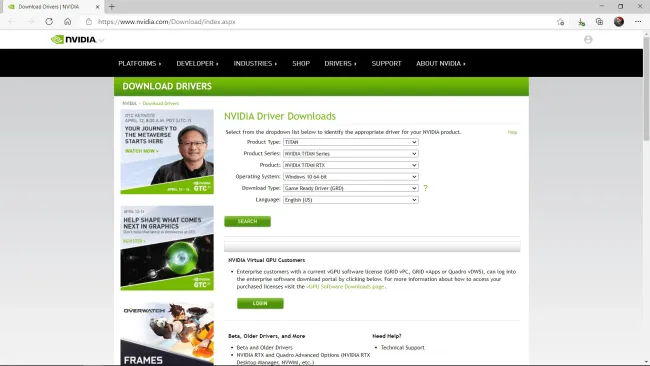Click the NVIDIA Driver Downloads heading
The width and height of the screenshot is (650, 366).
[x=280, y=116]
